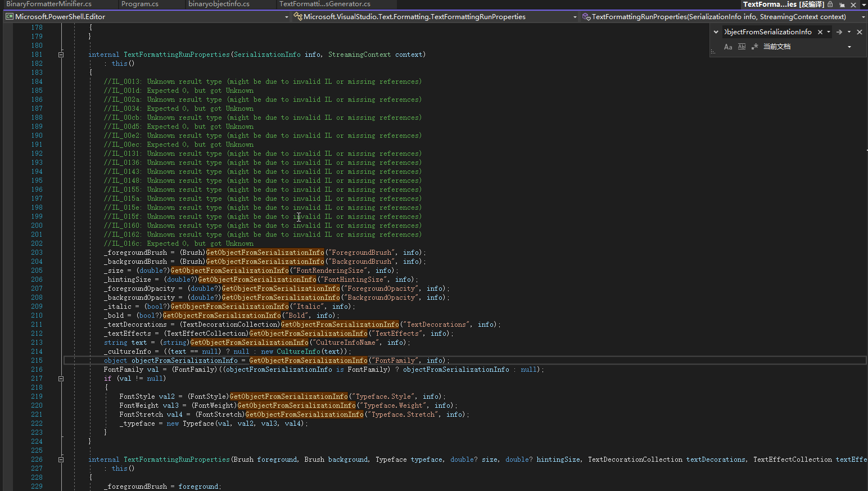The image size is (868, 491).
Task: Click the "CultureInfoName" string literal
Action: (346, 343)
